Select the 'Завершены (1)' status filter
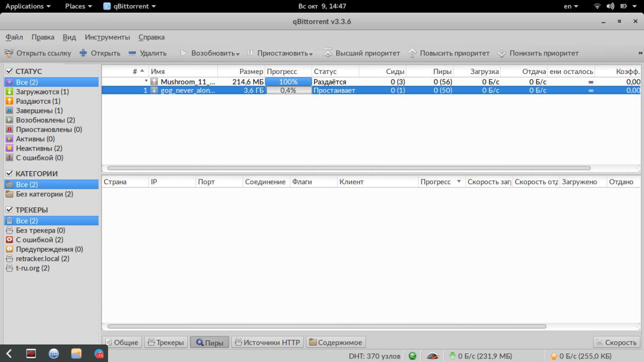The image size is (644, 362). click(51, 110)
